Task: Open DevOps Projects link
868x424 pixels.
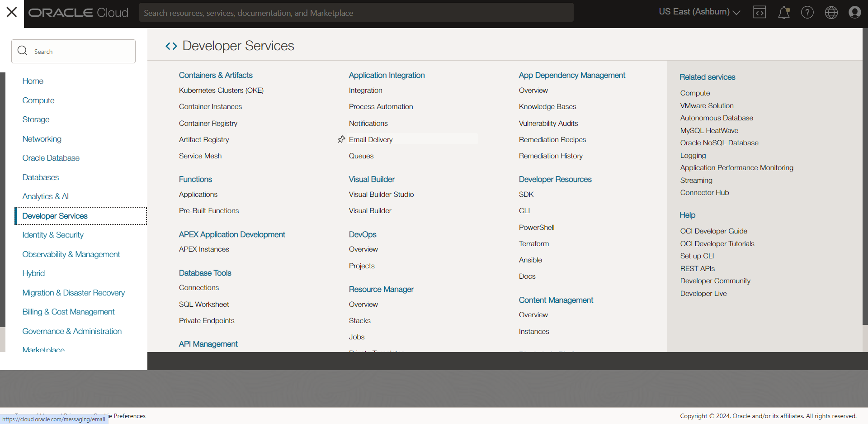Action: [362, 266]
